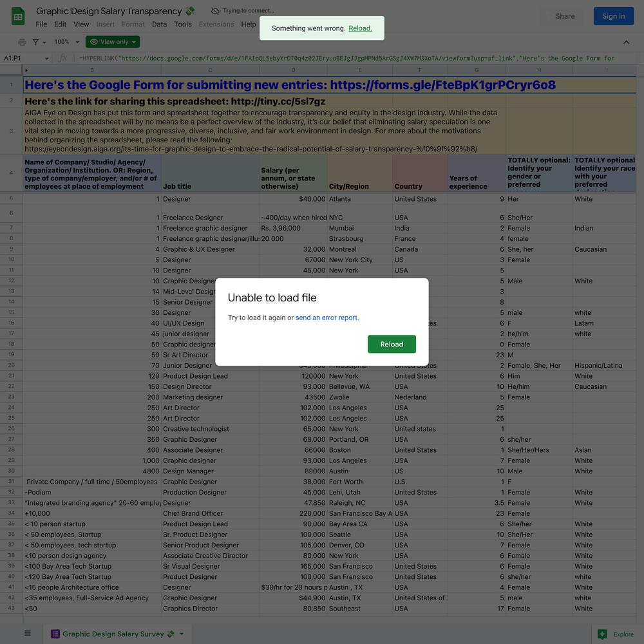Select row 43 header
Viewport: 644px width, 644px height.
(x=11, y=609)
